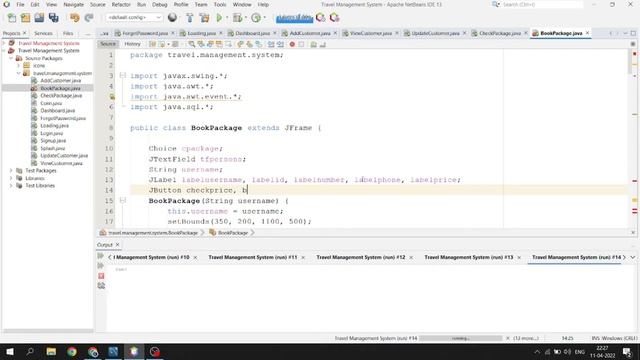Click the hint lightbulb icon on line 5
Viewport: 640px width, 360px height.
[112, 97]
